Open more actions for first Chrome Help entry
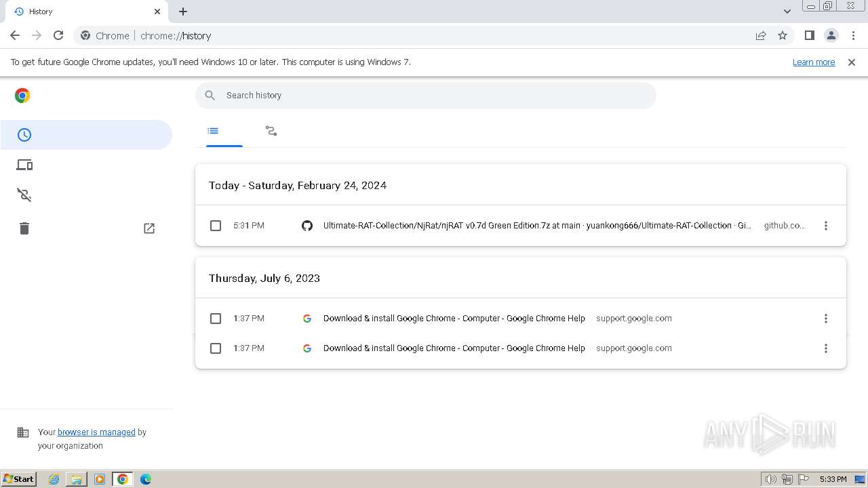This screenshot has width=868, height=488. (826, 319)
